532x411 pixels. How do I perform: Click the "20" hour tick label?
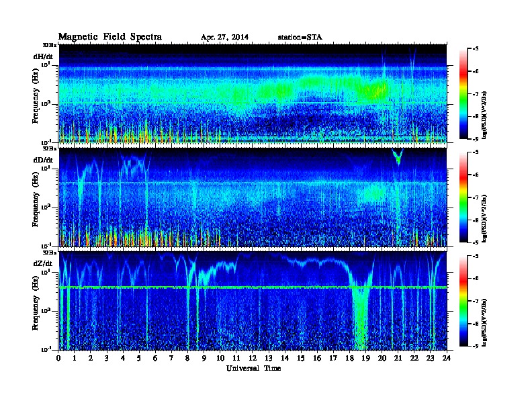click(382, 358)
